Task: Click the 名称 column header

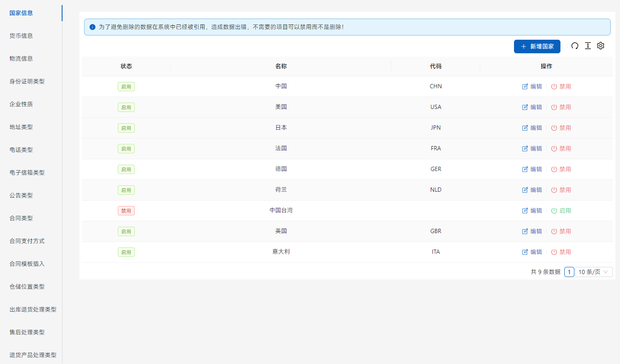Action: (x=281, y=66)
